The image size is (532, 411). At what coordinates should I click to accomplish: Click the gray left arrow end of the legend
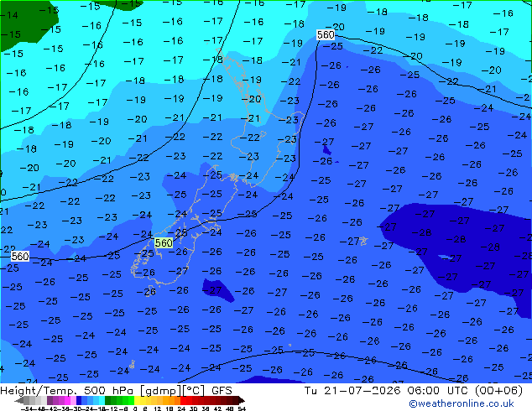point(19,400)
